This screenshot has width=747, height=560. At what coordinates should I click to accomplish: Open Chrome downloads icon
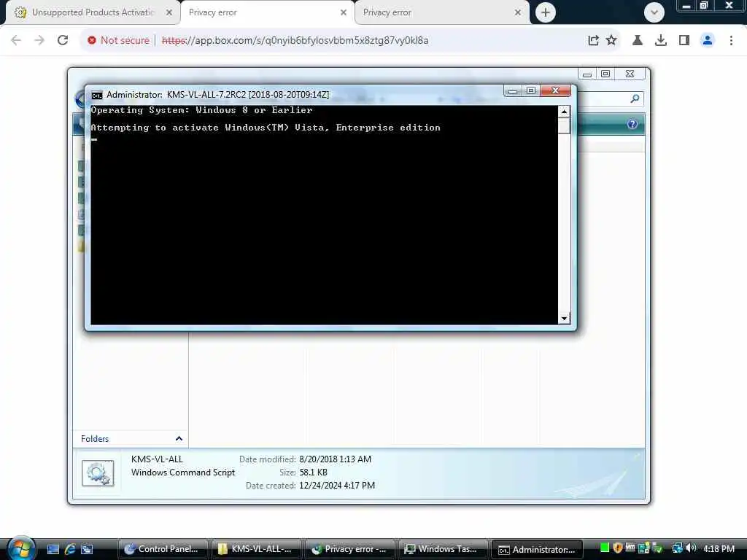coord(661,41)
